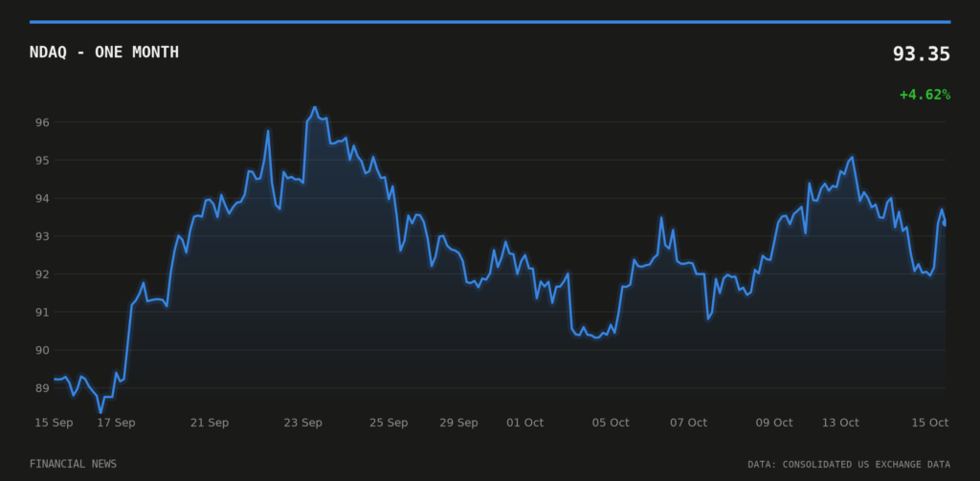Click the 95 y-axis label

(41, 161)
